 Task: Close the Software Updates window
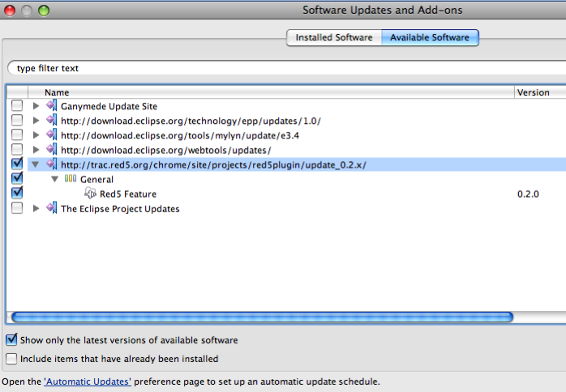click(10, 11)
